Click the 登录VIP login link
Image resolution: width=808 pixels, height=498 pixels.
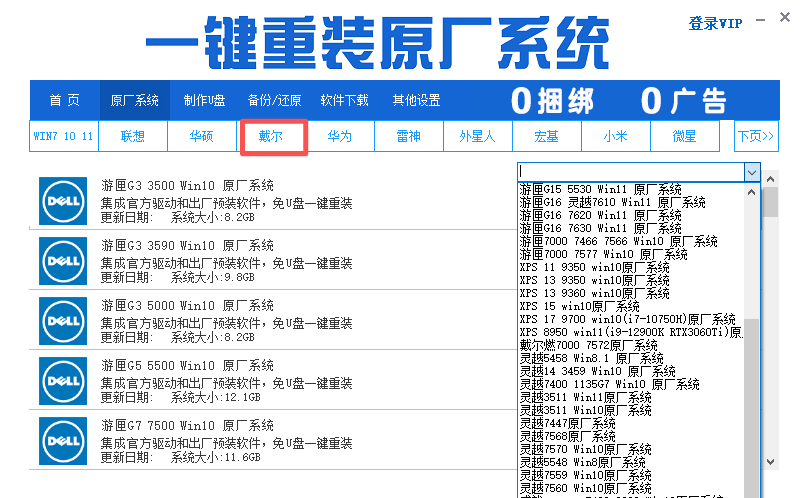coord(715,23)
